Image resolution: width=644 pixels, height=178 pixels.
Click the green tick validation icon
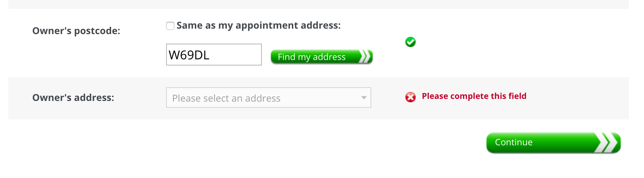[x=410, y=42]
